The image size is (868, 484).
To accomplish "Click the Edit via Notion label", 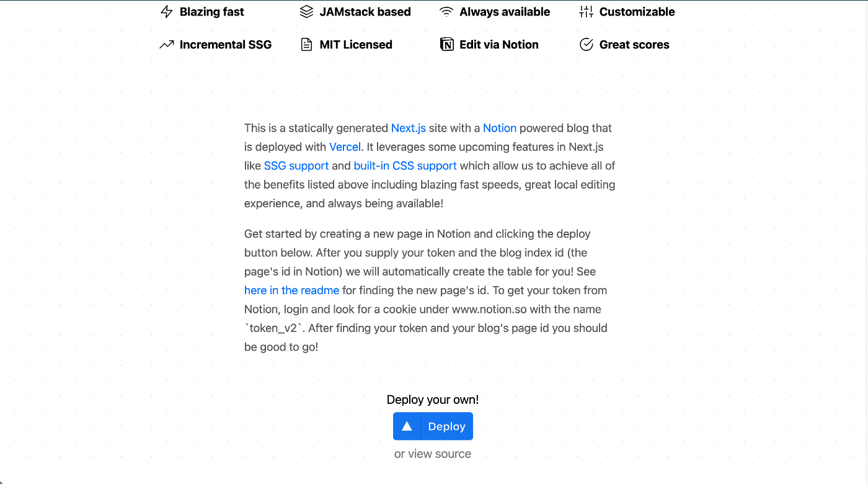I will click(x=498, y=45).
